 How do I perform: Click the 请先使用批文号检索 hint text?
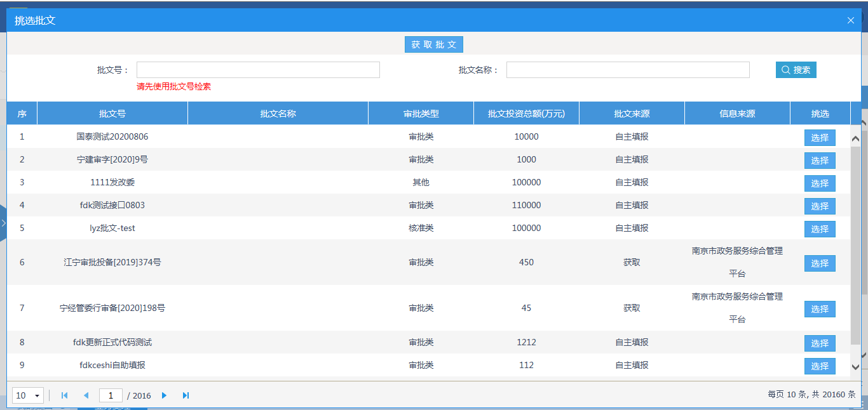click(174, 87)
